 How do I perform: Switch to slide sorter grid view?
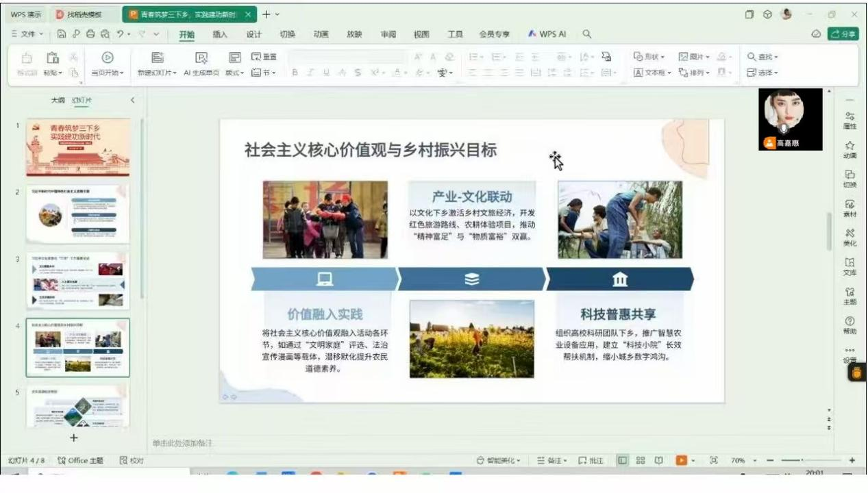click(641, 461)
